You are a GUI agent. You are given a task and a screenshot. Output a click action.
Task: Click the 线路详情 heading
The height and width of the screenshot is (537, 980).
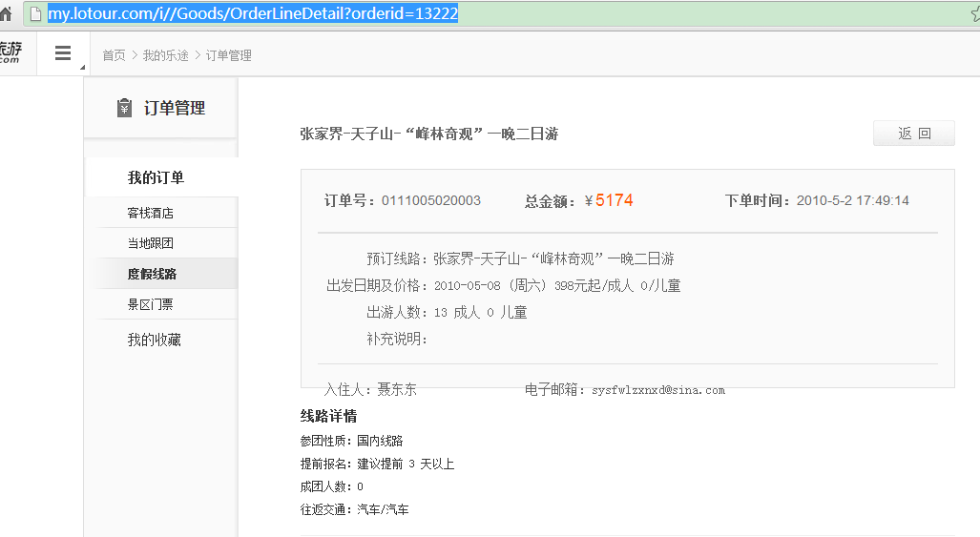click(329, 417)
